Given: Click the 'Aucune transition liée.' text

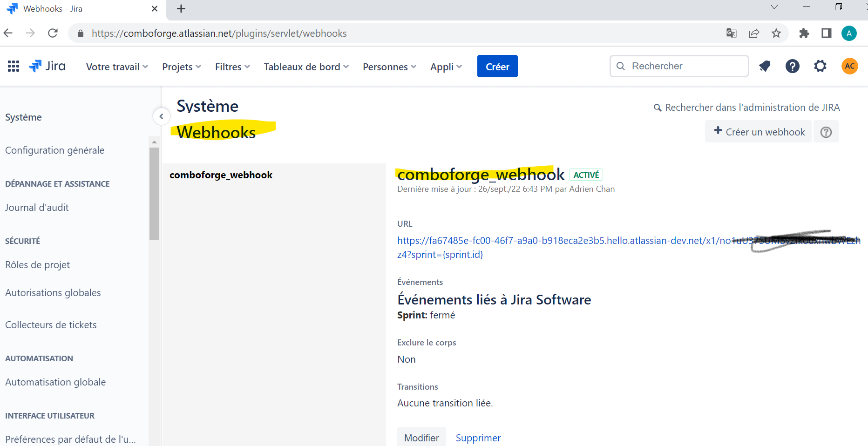Looking at the screenshot, I should pos(445,403).
